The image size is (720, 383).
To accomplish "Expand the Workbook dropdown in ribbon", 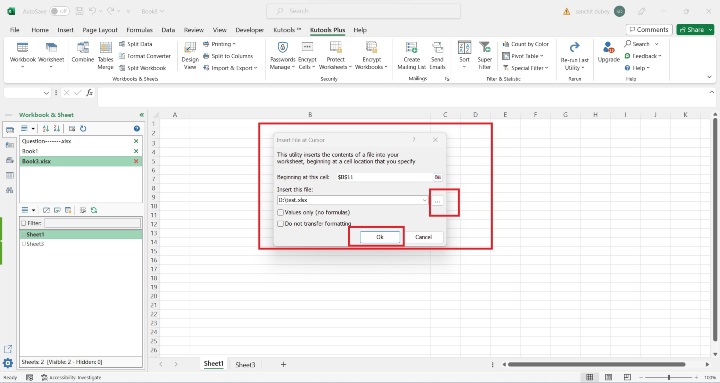I will coord(22,67).
